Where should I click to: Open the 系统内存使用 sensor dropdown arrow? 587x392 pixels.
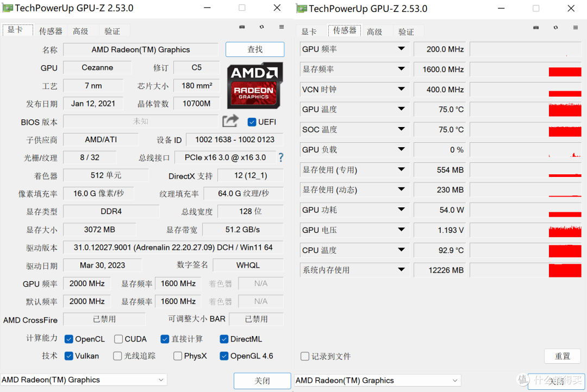(401, 270)
